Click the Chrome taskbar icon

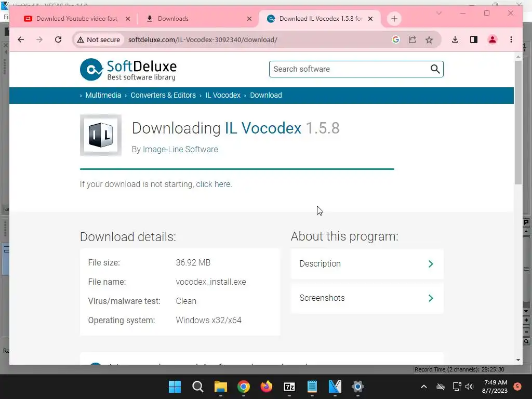click(x=244, y=387)
